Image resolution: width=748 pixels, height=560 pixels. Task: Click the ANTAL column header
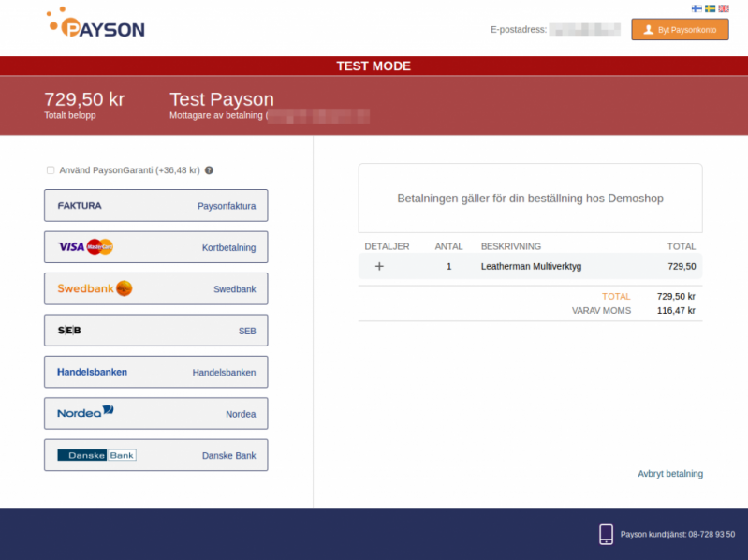(x=449, y=246)
